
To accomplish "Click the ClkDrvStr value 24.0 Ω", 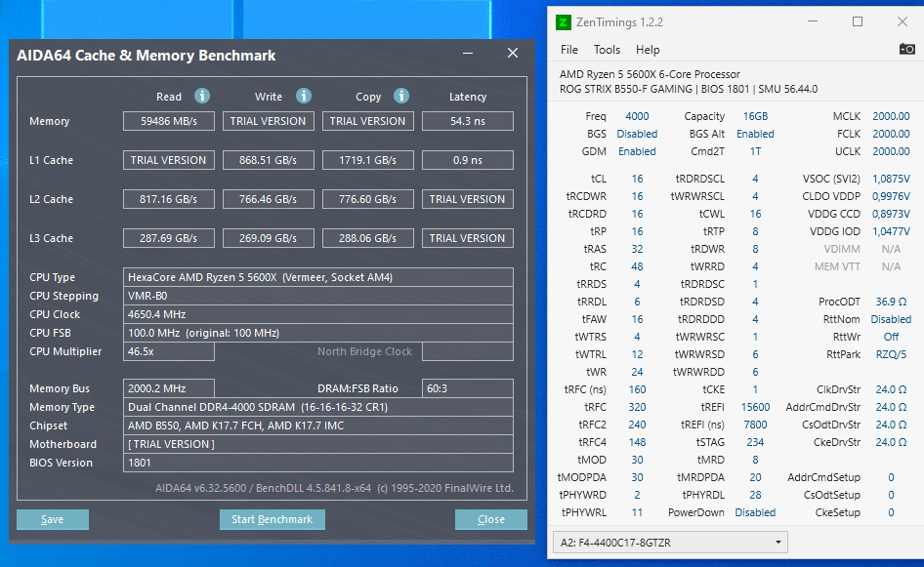I will tap(891, 389).
